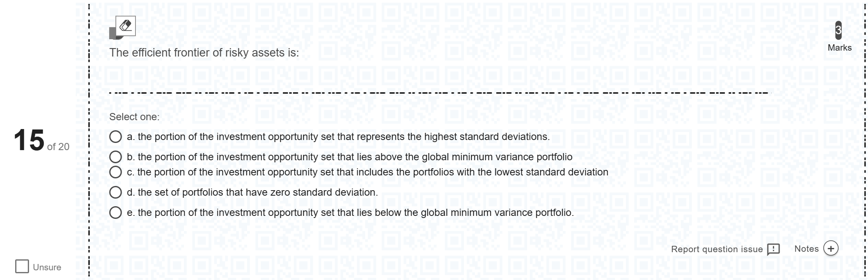Select option c, lowest standard deviation

coord(115,172)
